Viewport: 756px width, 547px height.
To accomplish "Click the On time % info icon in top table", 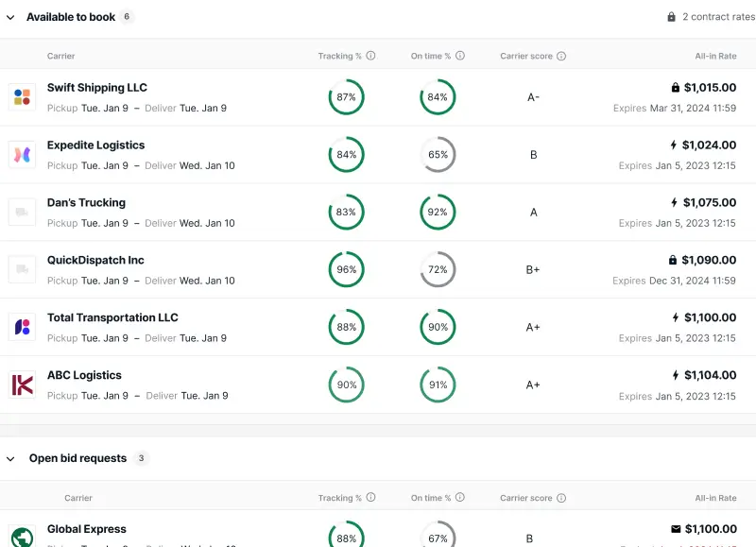I will tap(460, 56).
